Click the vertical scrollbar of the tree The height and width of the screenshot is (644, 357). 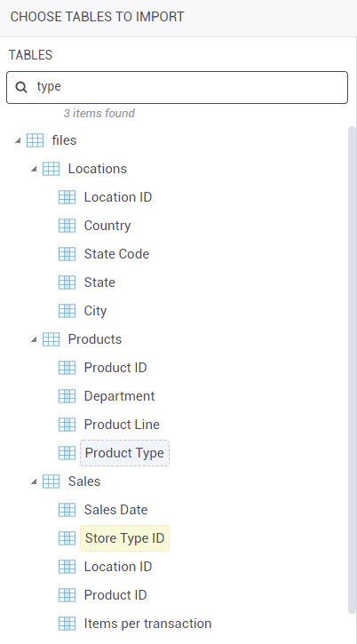[352, 370]
